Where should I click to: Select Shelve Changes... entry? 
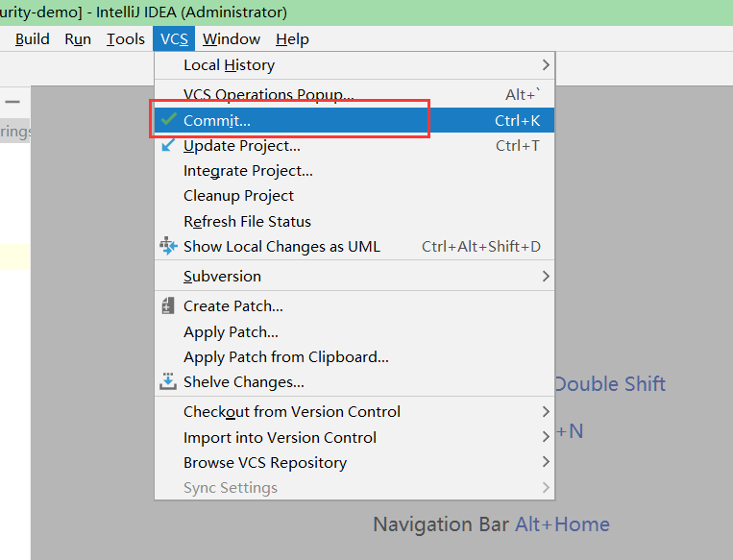(x=354, y=382)
